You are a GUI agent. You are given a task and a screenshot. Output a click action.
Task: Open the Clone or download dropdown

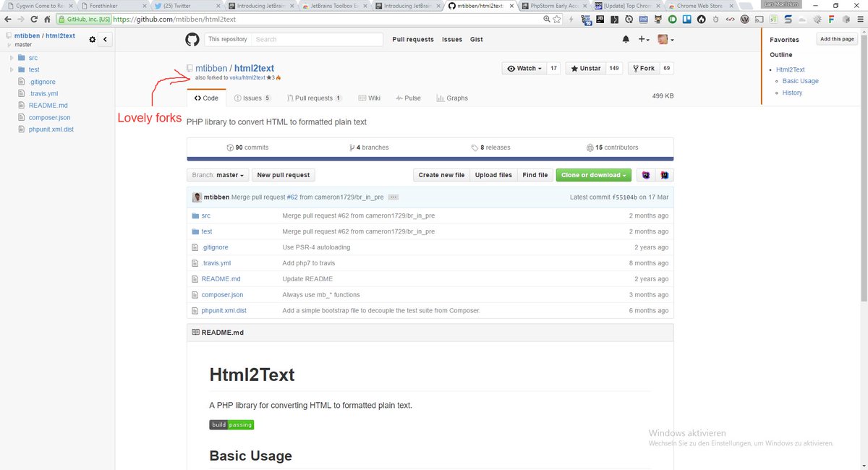(x=594, y=175)
